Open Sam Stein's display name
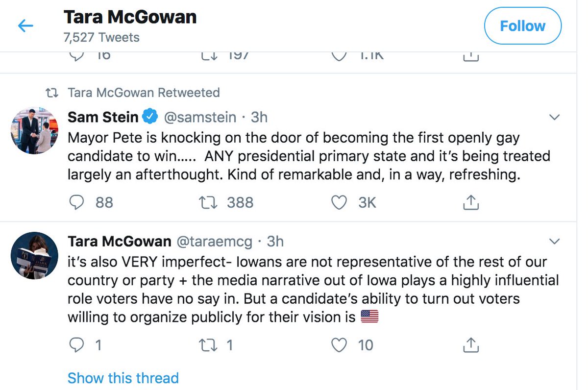The width and height of the screenshot is (588, 390). click(x=103, y=118)
